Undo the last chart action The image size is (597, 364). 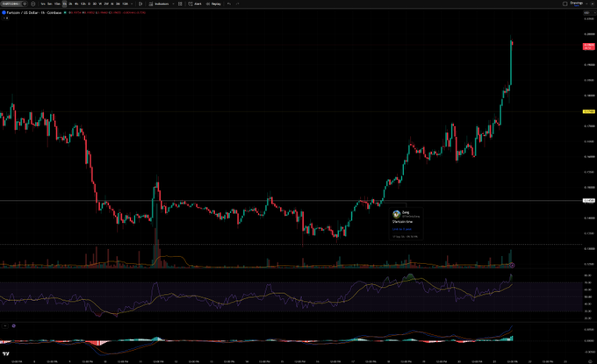[x=229, y=4]
